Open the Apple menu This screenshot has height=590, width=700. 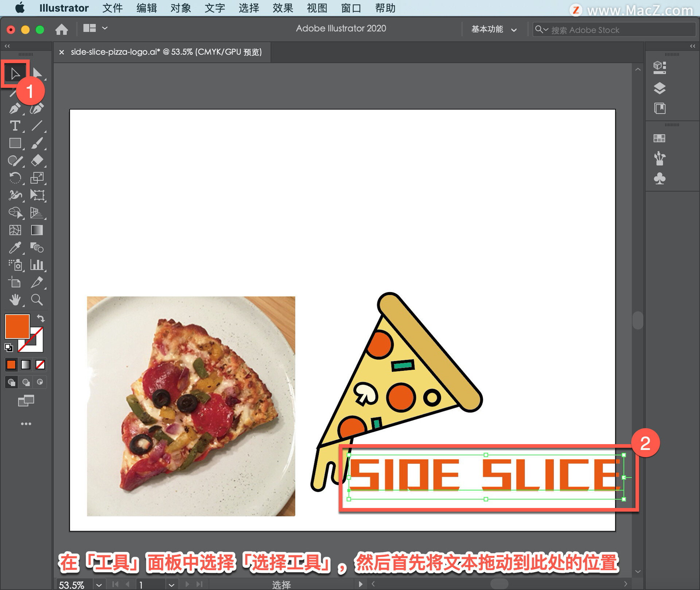(20, 8)
